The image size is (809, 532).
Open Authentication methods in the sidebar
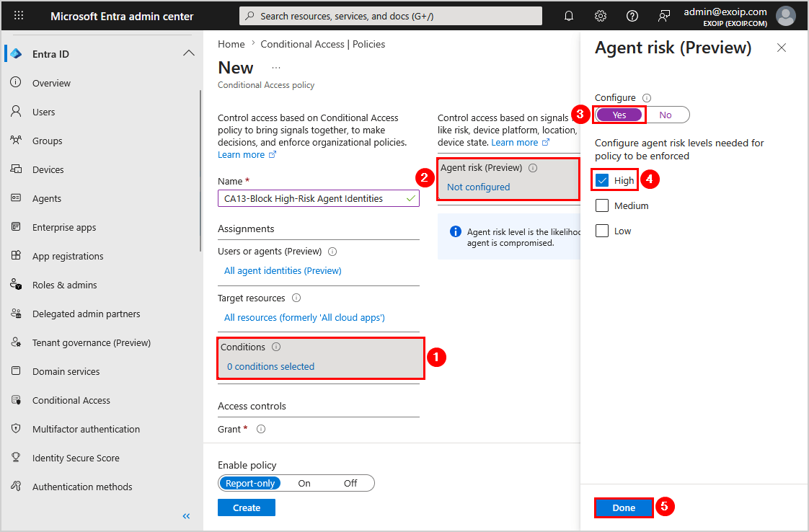[82, 487]
